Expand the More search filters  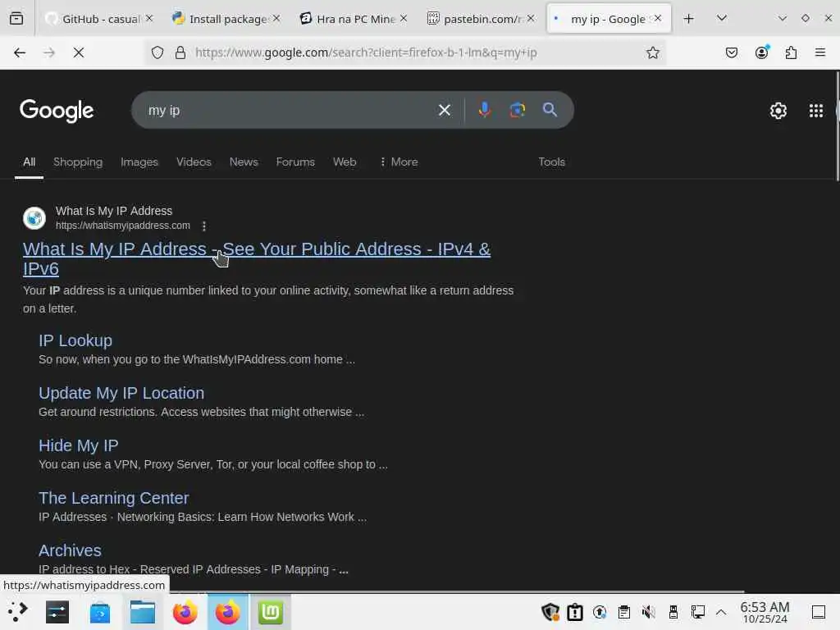[x=399, y=162]
